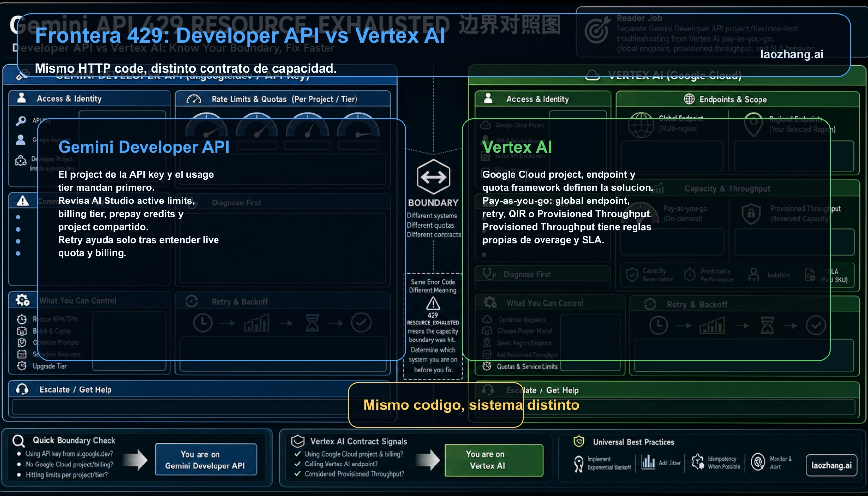Click the gears icon beside Gemini What You Can Control
Screen dimensions: 868x496
(x=22, y=300)
